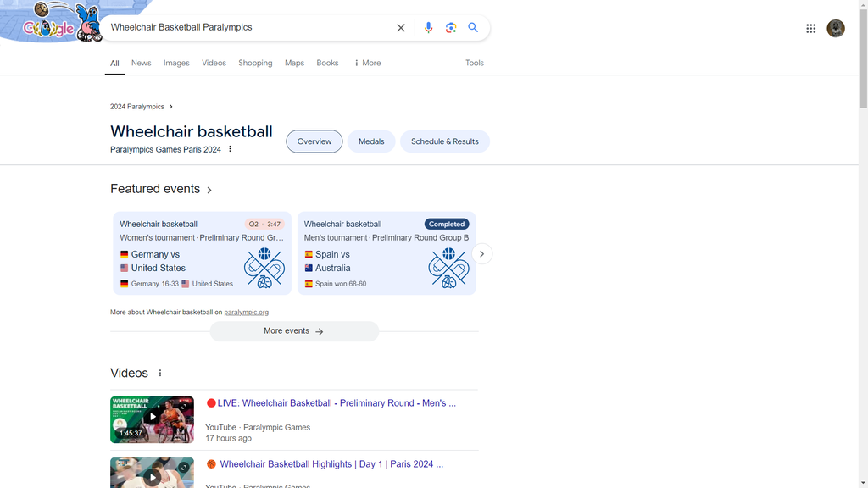Switch to the Books tab
The height and width of the screenshot is (488, 868).
click(328, 63)
